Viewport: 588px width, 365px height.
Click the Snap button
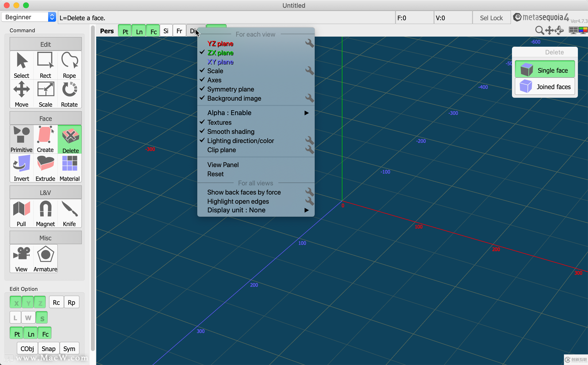point(48,348)
